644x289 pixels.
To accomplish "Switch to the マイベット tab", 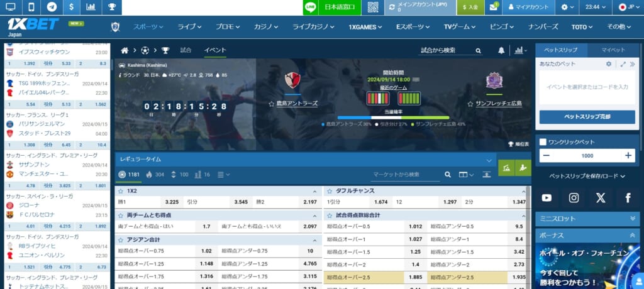I will [613, 50].
